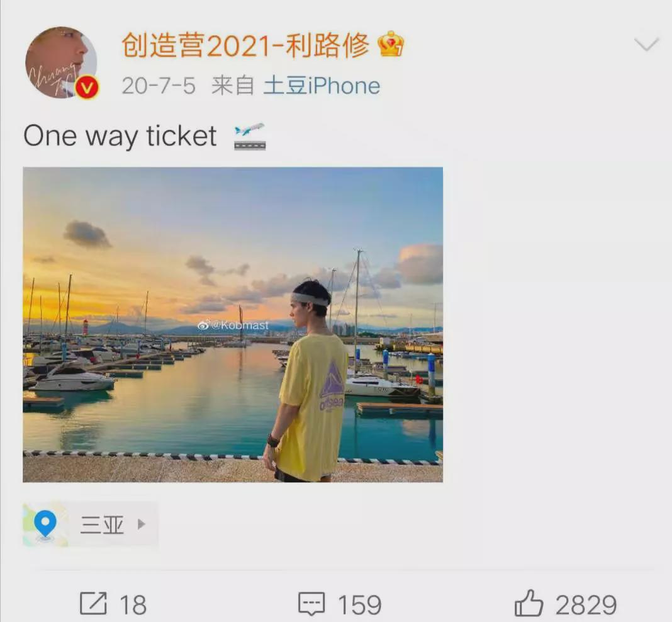Click the blue location pin icon
The height and width of the screenshot is (622, 672).
(45, 523)
